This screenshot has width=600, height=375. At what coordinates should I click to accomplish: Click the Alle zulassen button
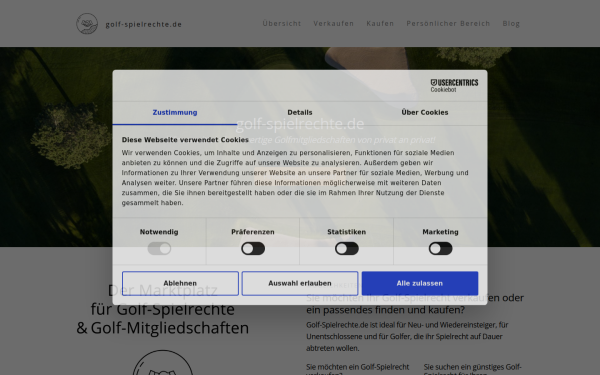[x=420, y=284]
